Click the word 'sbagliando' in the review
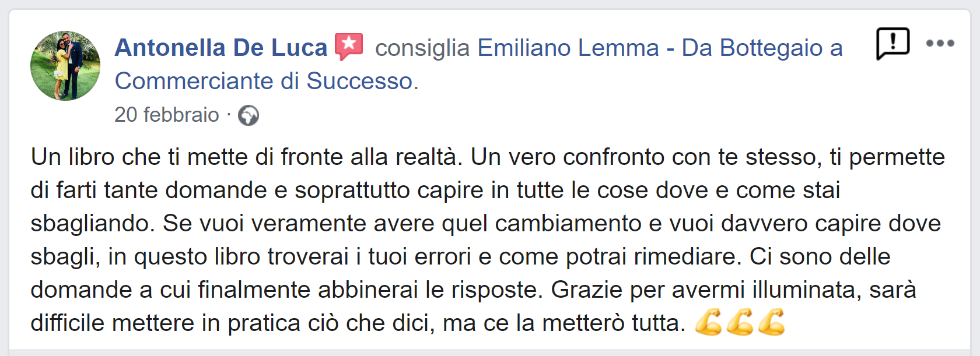Image resolution: width=980 pixels, height=356 pixels. [x=90, y=223]
